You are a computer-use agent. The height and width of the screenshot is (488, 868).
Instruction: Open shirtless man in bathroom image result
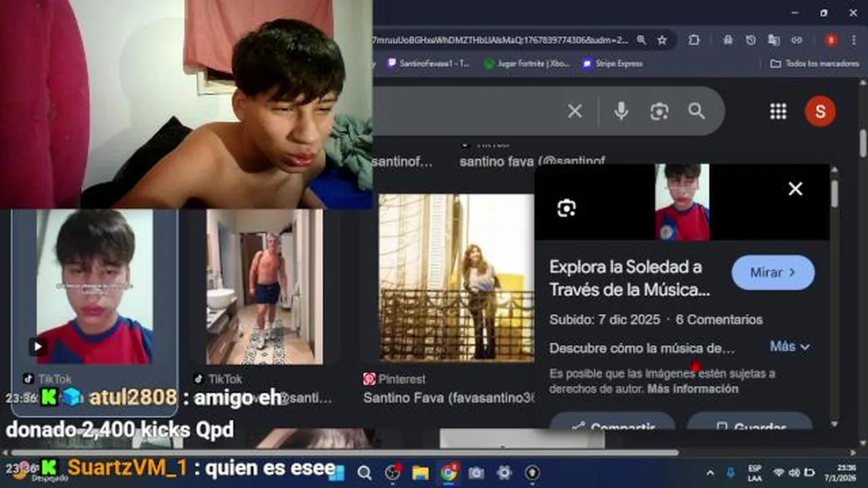[x=264, y=287]
